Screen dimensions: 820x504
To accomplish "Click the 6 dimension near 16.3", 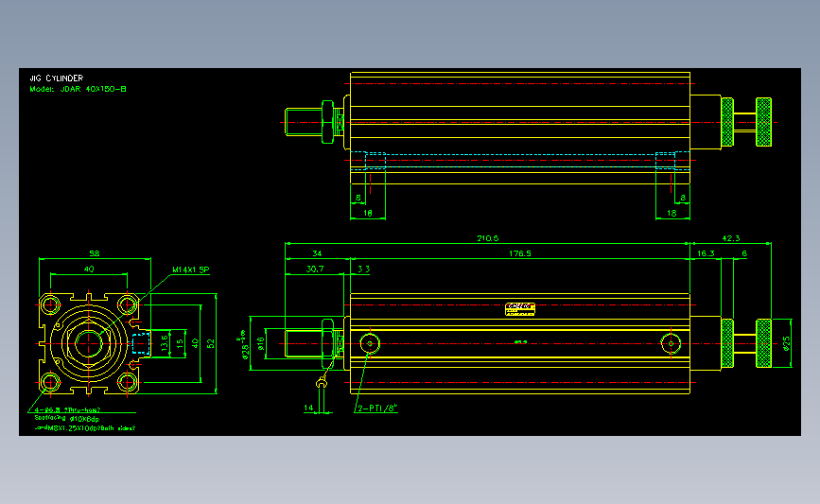I will click(x=744, y=253).
